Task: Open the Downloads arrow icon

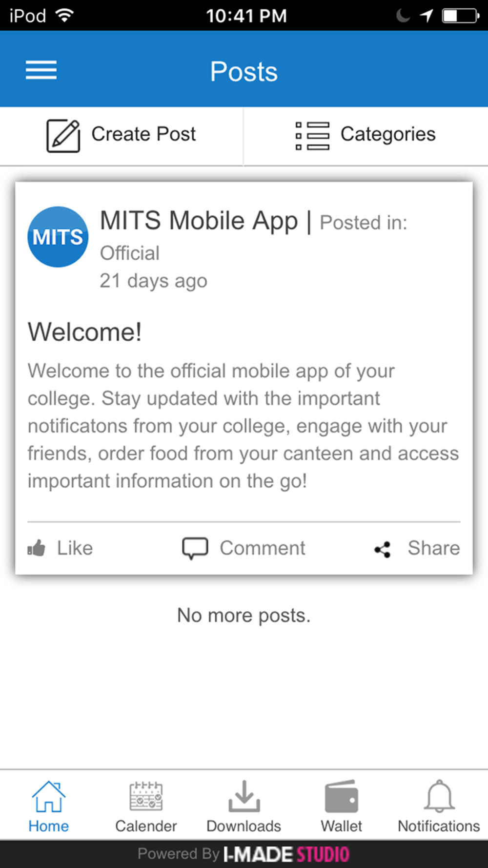Action: pos(244,796)
